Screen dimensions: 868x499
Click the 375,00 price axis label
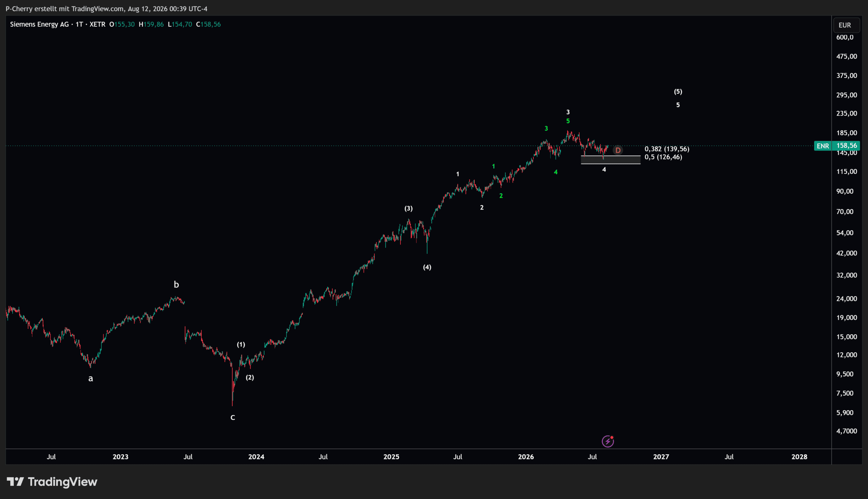click(846, 76)
